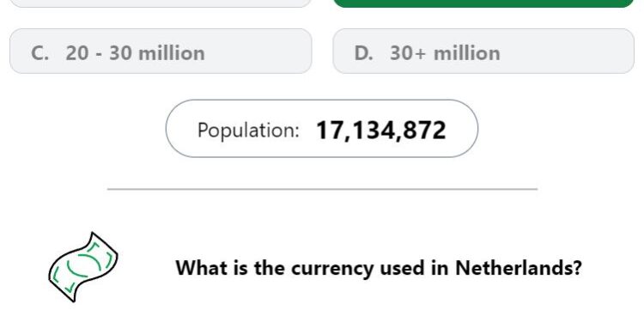This screenshot has height=322, width=644.
Task: Click "What is the" at the question start
Action: coord(231,268)
